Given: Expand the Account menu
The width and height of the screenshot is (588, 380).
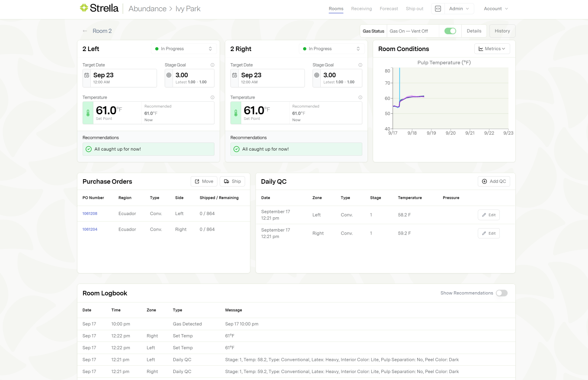Looking at the screenshot, I should coord(496,9).
